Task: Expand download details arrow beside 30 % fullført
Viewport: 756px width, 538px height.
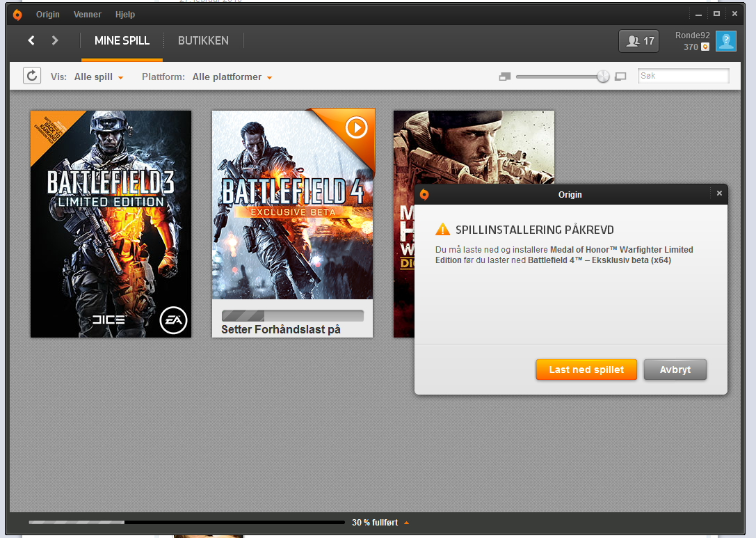Action: pyautogui.click(x=406, y=523)
